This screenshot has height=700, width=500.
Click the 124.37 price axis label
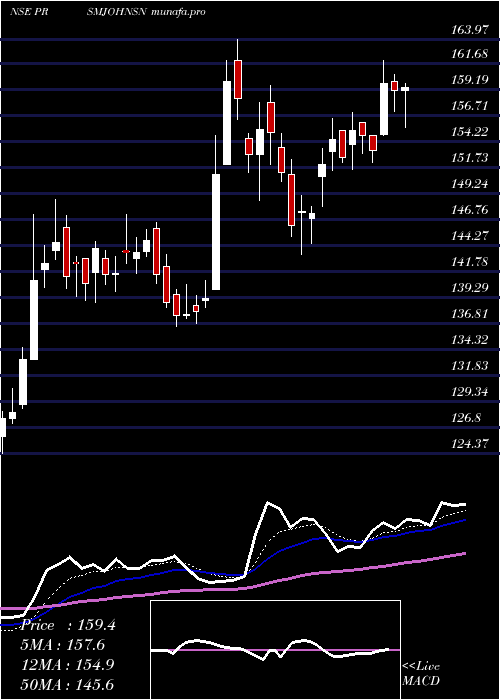pyautogui.click(x=469, y=444)
